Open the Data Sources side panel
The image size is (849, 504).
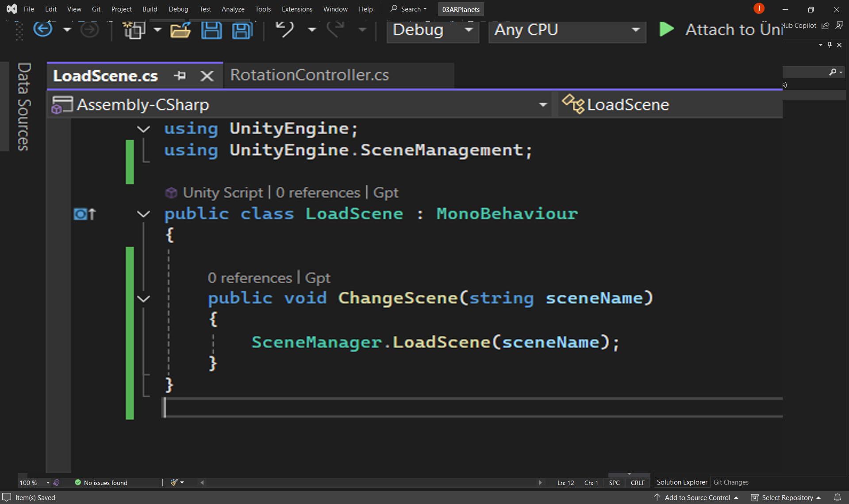23,107
